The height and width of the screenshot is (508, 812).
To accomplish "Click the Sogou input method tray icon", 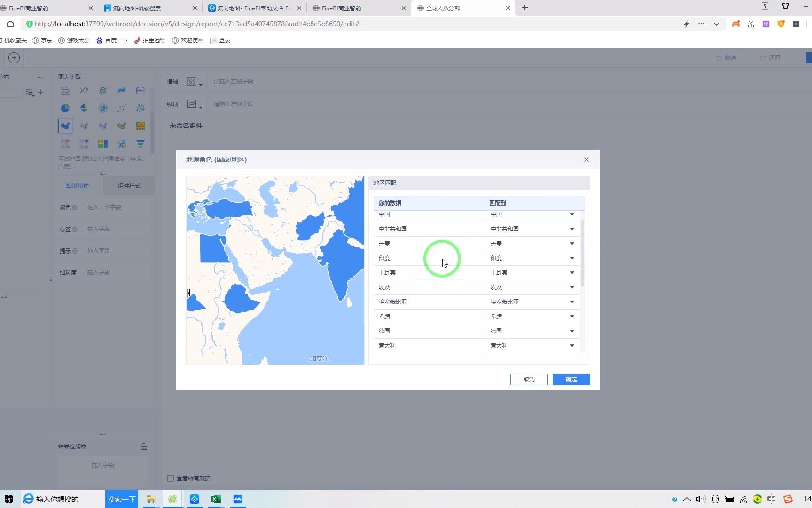I will click(x=788, y=499).
